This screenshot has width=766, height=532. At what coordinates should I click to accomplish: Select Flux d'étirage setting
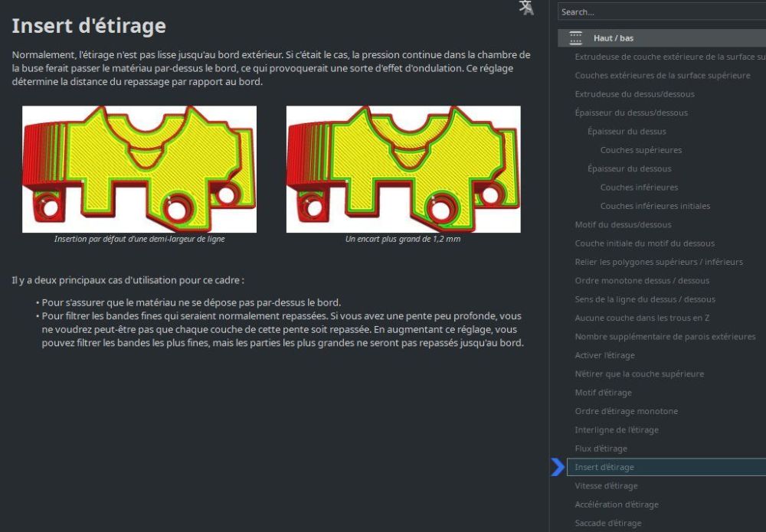pyautogui.click(x=601, y=449)
